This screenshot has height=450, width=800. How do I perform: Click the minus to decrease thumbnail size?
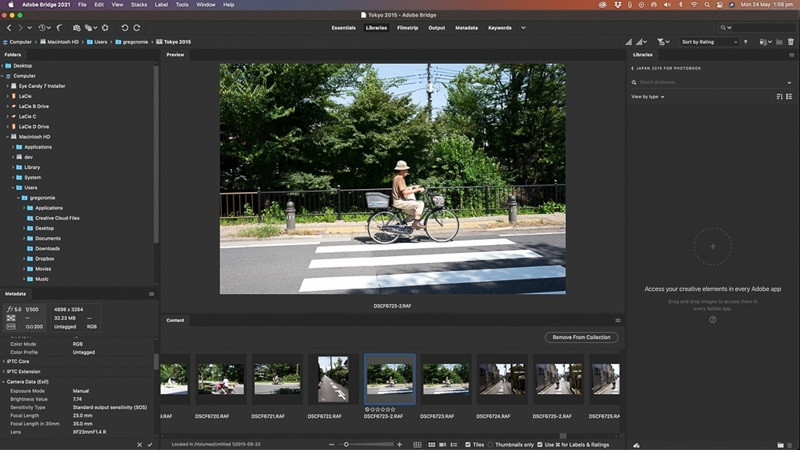[x=331, y=445]
